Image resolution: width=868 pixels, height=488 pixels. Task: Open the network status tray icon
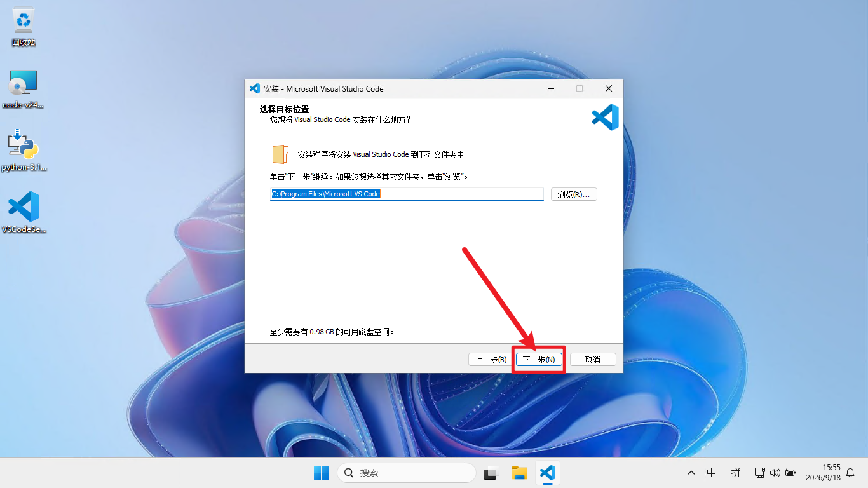[759, 473]
